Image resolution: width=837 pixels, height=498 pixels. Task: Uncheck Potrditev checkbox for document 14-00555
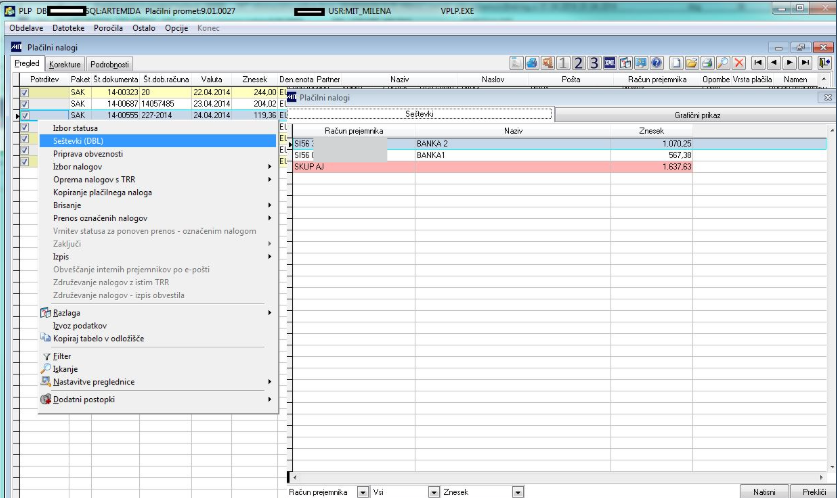point(25,115)
